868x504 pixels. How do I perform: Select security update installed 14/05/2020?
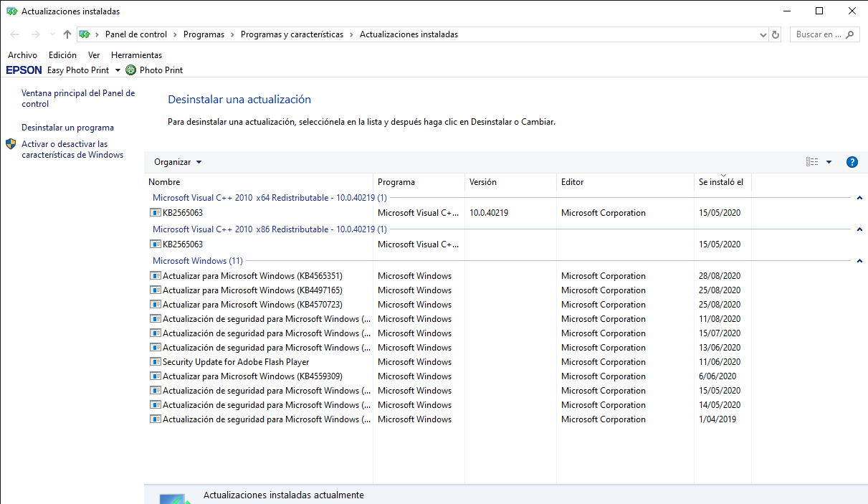coord(449,405)
